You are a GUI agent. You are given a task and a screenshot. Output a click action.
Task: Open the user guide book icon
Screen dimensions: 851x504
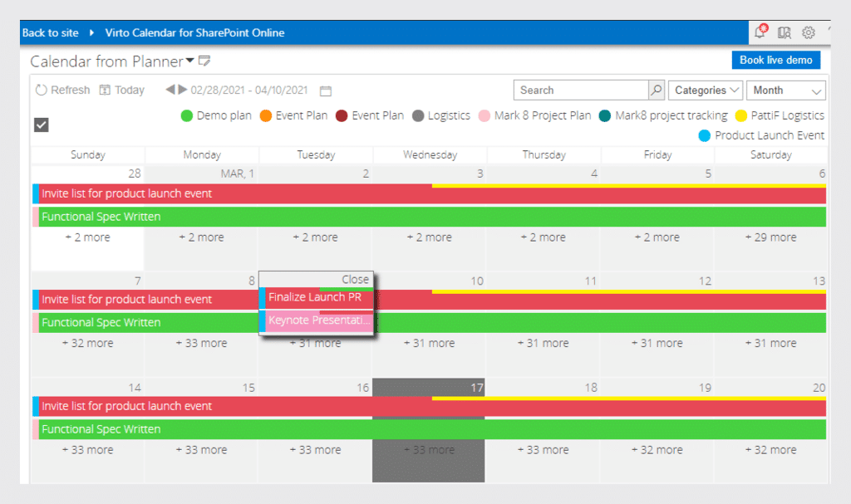[785, 33]
